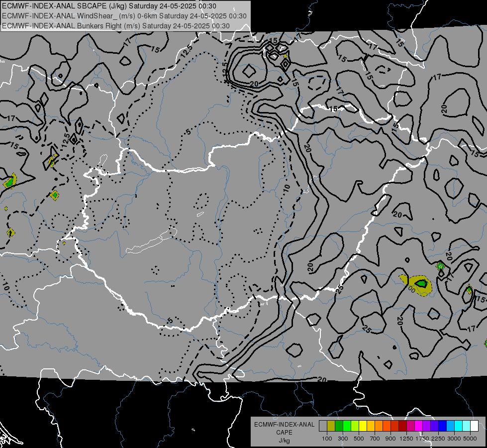
Task: Select the pure blue legend swatch
Action: coord(443,426)
